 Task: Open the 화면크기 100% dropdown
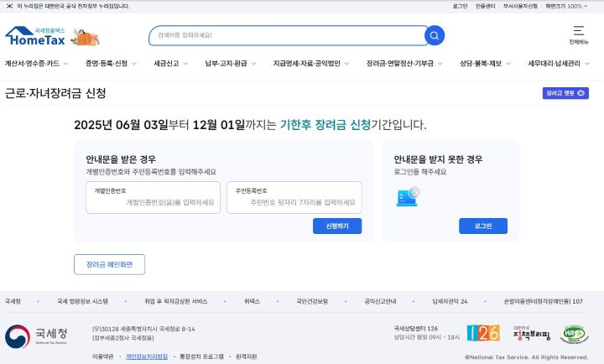point(566,6)
